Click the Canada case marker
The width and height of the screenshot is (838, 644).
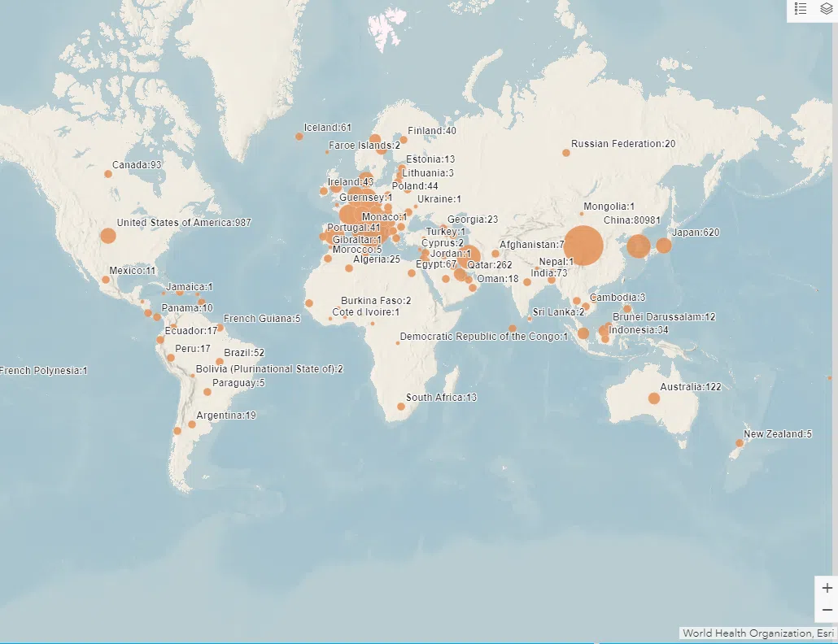click(x=107, y=174)
